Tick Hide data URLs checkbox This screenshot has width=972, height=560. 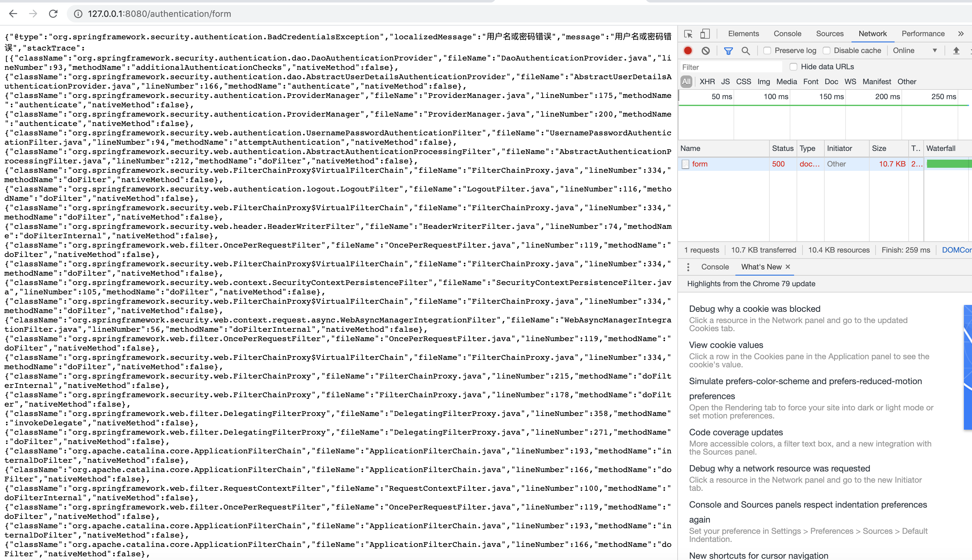point(793,66)
